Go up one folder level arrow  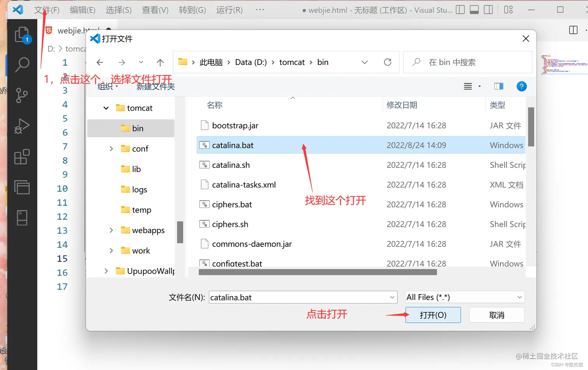(160, 62)
